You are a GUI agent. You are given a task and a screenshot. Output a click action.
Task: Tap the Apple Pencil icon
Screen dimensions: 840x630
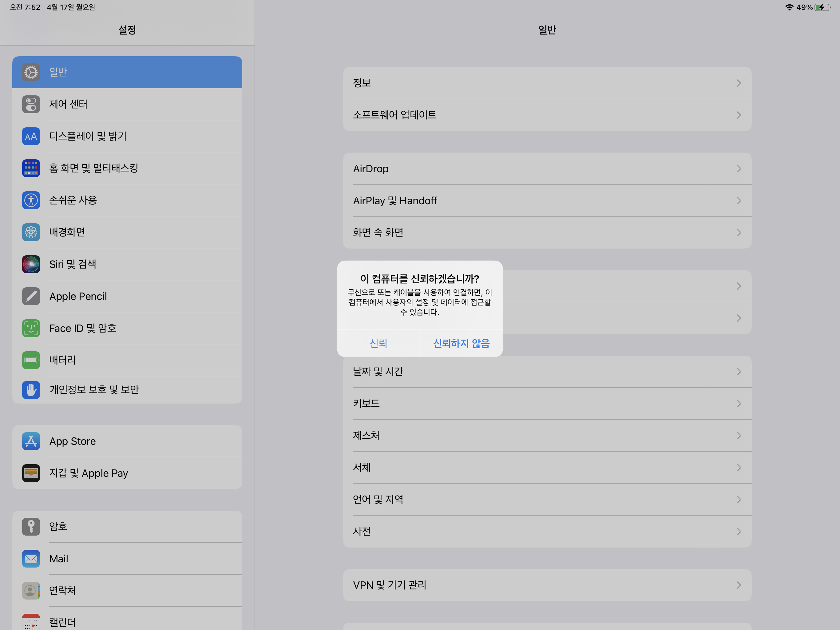pyautogui.click(x=31, y=296)
